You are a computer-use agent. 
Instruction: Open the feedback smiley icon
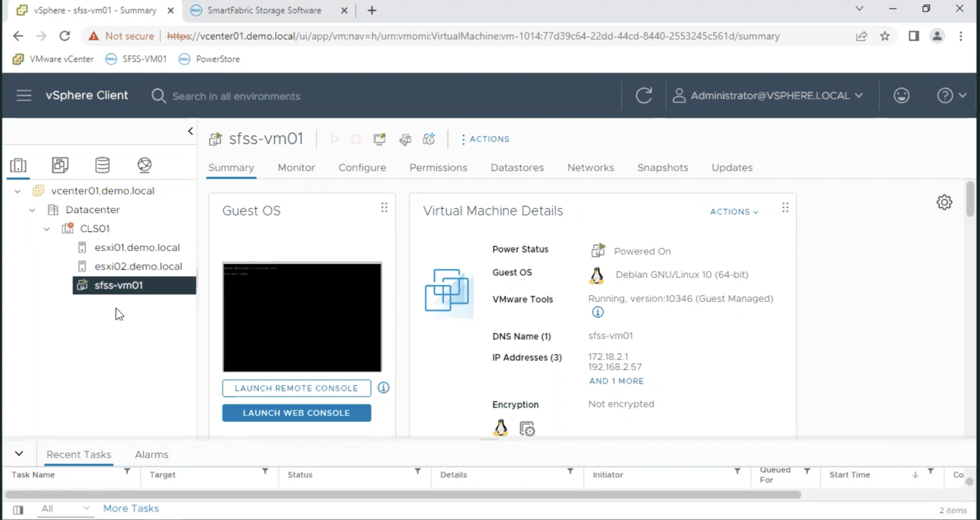pos(901,95)
